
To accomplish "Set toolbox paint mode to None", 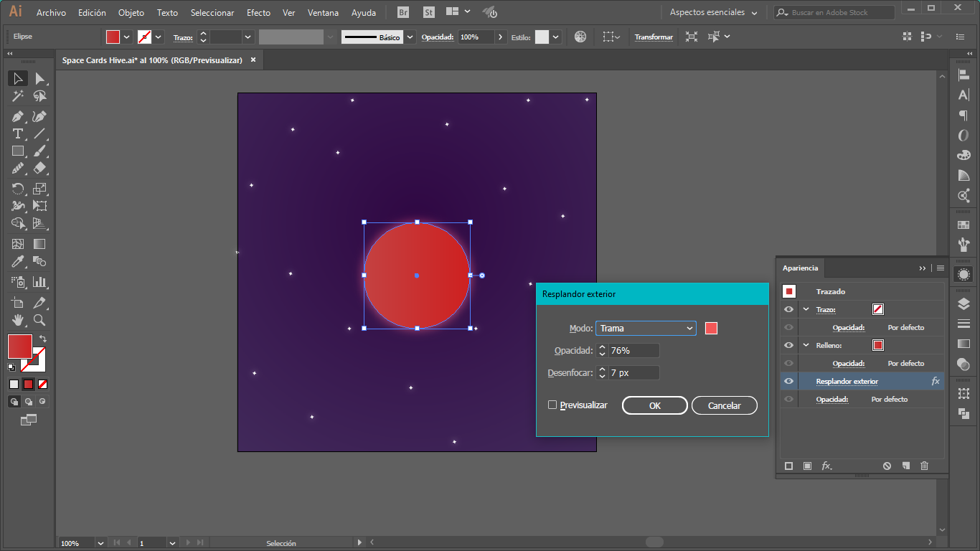I will coord(42,384).
